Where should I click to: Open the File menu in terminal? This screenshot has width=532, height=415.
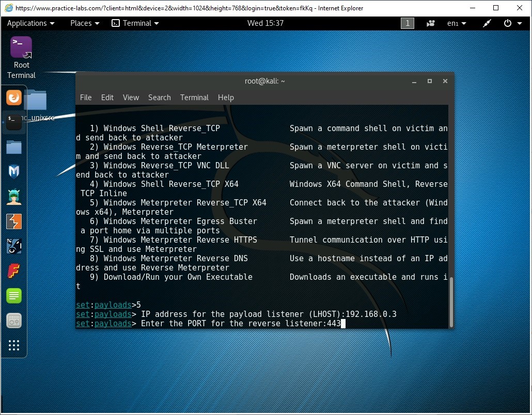[x=86, y=98]
